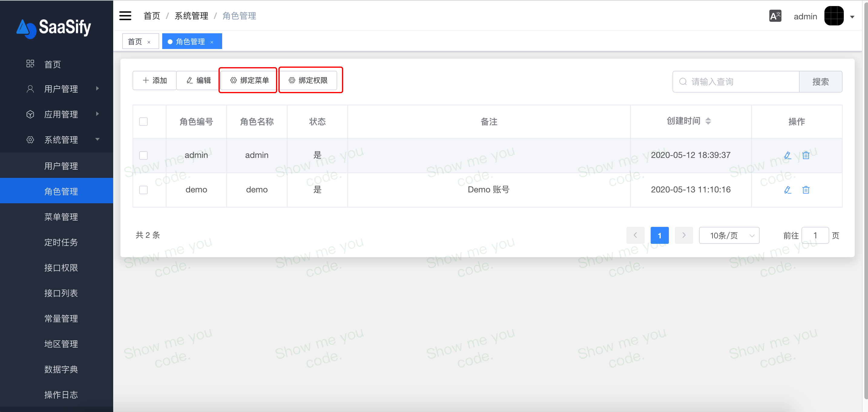
Task: Click the hamburger menu collapse icon
Action: point(125,16)
